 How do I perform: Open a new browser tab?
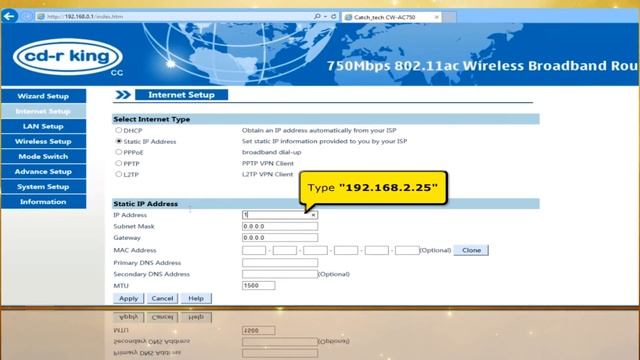pyautogui.click(x=449, y=17)
